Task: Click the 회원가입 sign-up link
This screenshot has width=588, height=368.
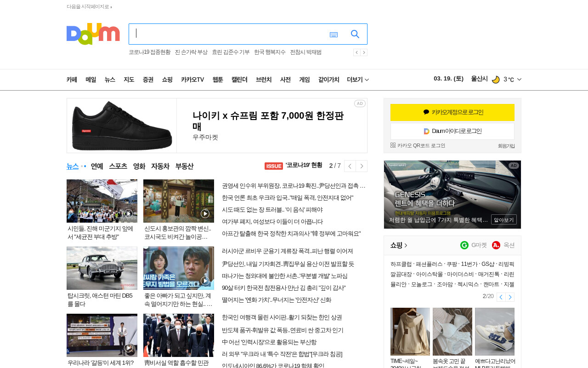Action: pos(506,146)
